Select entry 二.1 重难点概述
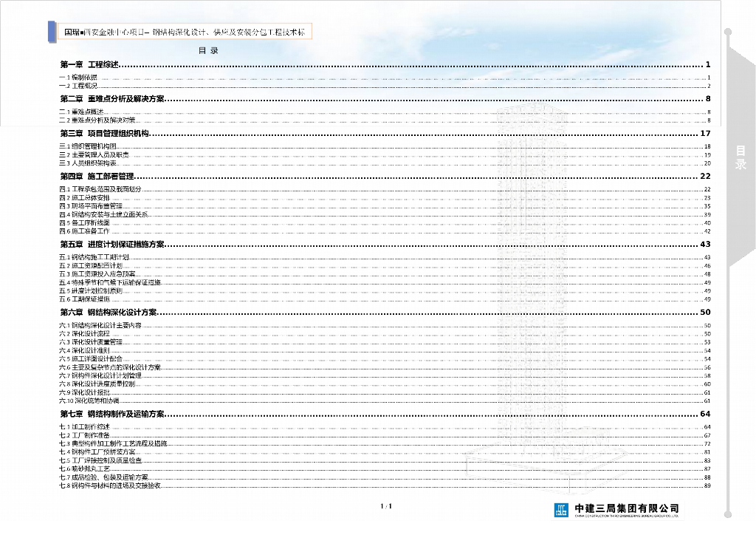The width and height of the screenshot is (756, 535). (x=385, y=112)
